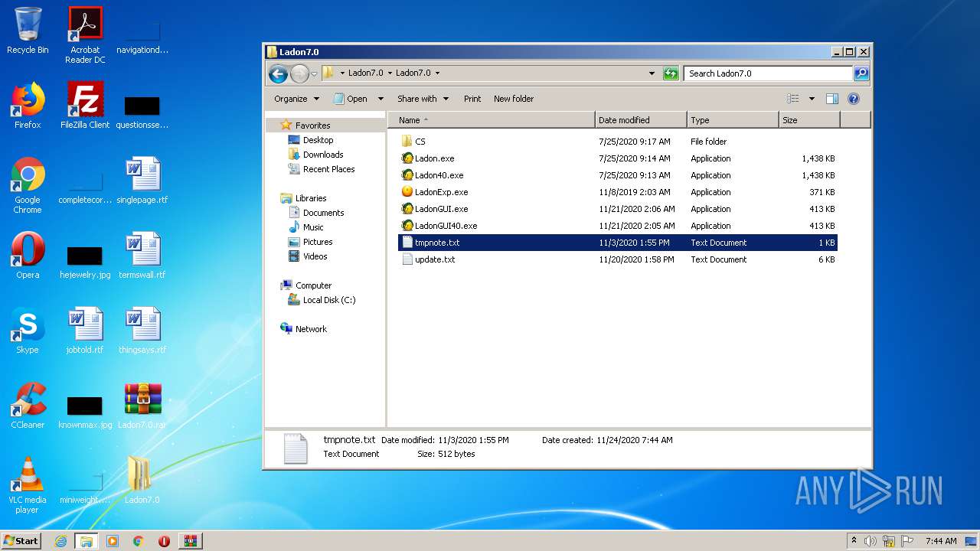Launch VLC media player desktop shortcut
This screenshot has width=980, height=551.
click(28, 485)
